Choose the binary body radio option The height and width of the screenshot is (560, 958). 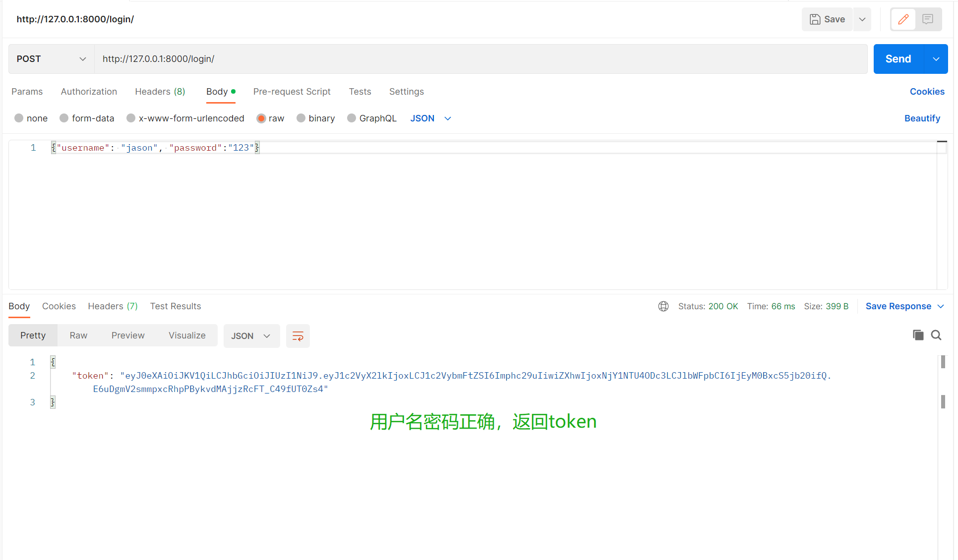[301, 118]
